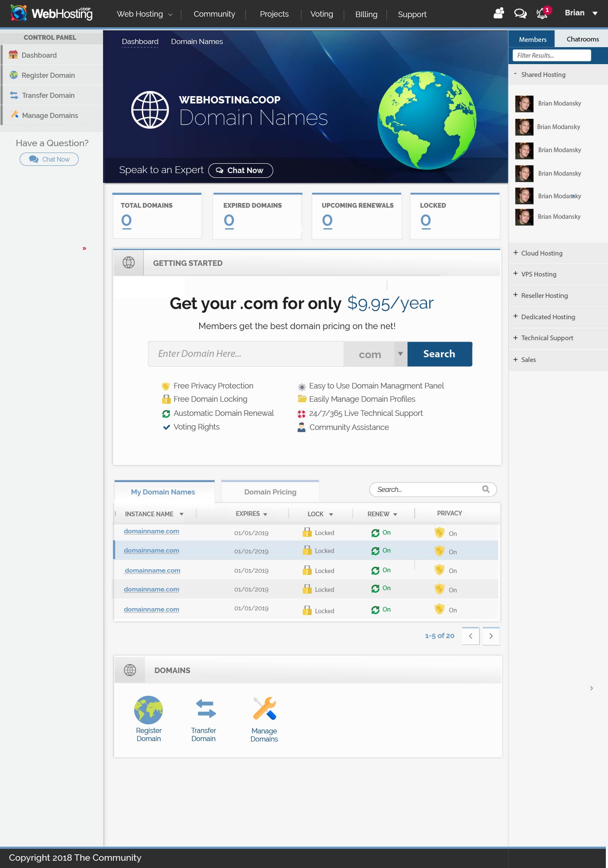Click the domain management gear icon
Screen dimensions: 608x868
302,387
